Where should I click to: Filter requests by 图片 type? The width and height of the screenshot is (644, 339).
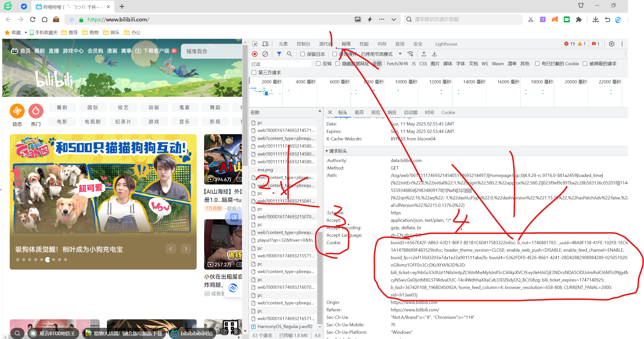point(435,64)
